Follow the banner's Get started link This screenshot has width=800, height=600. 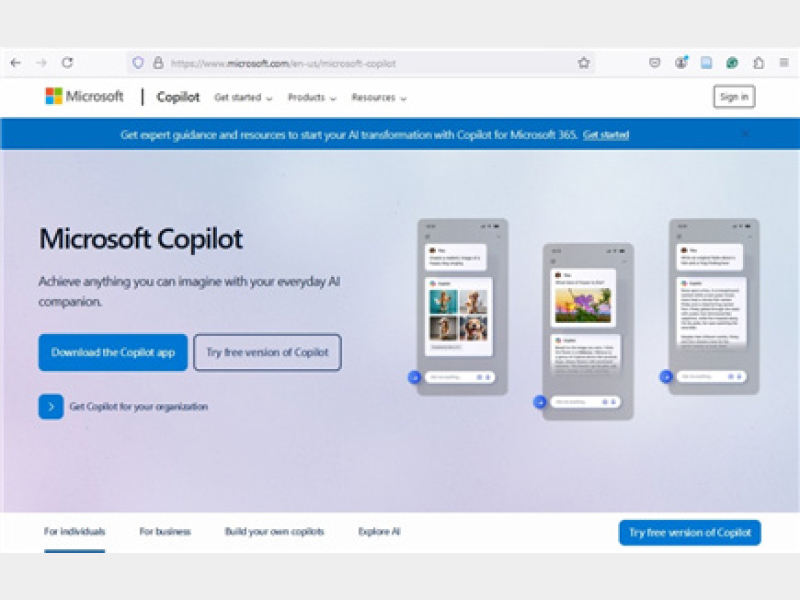point(606,135)
